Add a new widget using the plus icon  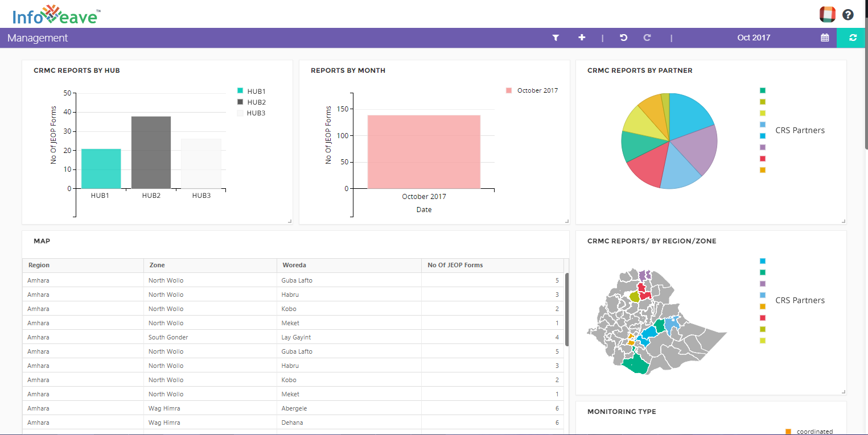582,38
